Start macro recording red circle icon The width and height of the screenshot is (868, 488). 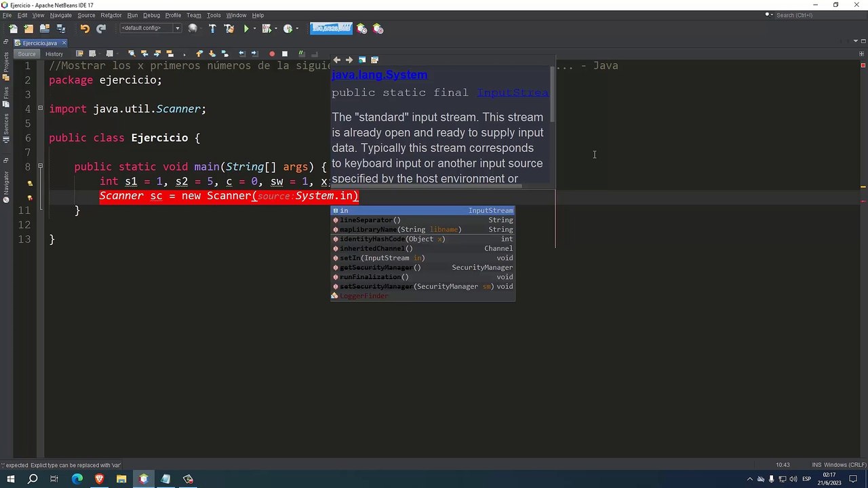click(272, 54)
